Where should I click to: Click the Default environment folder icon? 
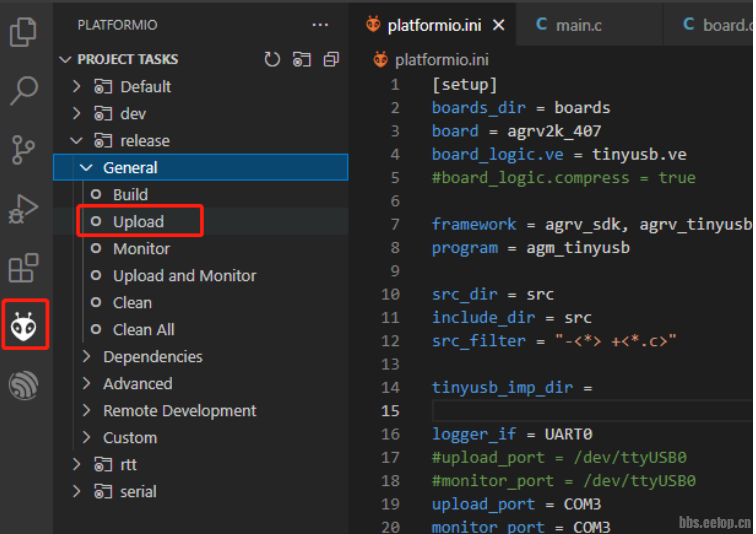103,87
